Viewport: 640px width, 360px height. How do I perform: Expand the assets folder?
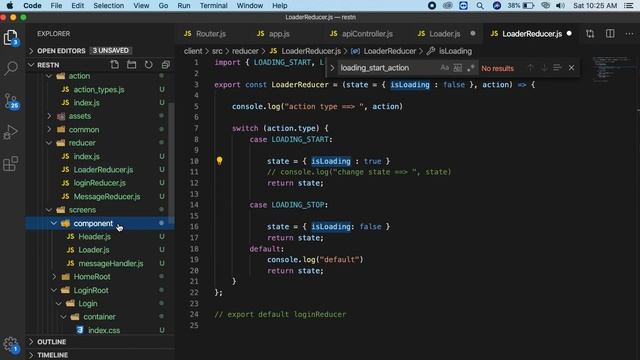click(49, 116)
